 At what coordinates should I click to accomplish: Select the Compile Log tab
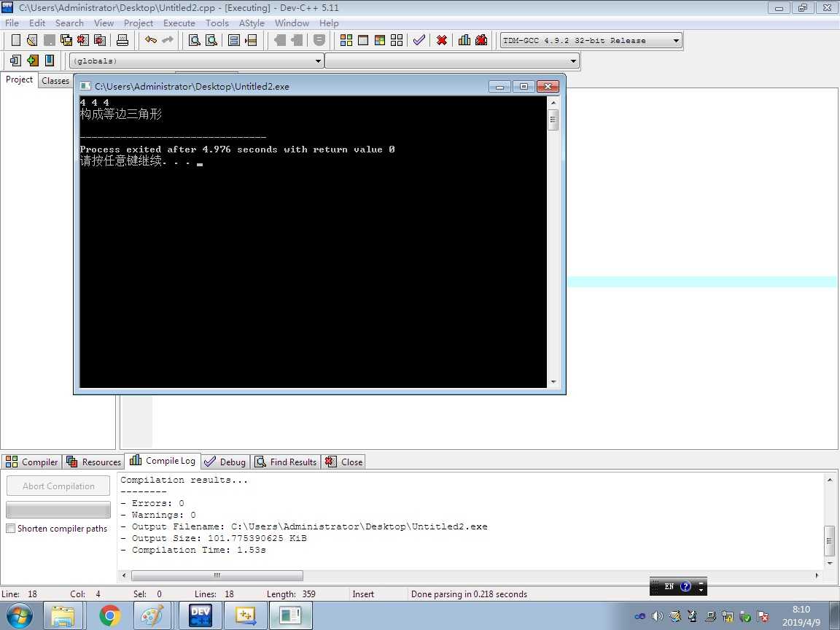163,461
